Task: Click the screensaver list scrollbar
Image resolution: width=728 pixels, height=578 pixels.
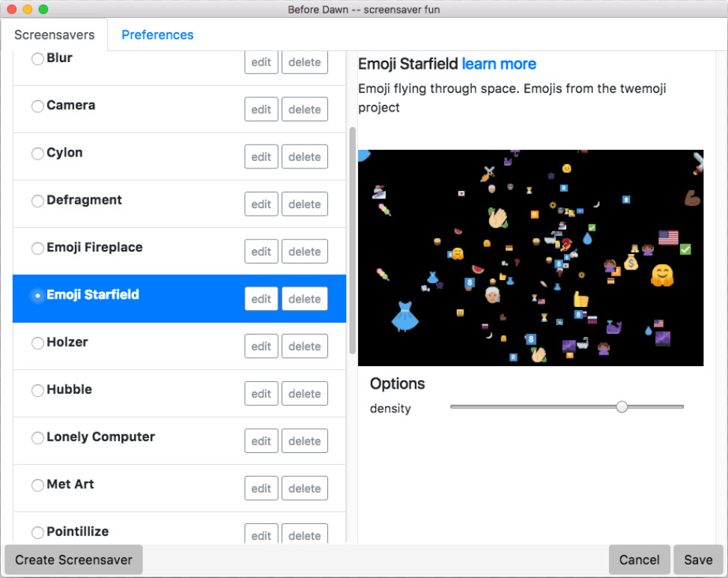Action: (353, 240)
